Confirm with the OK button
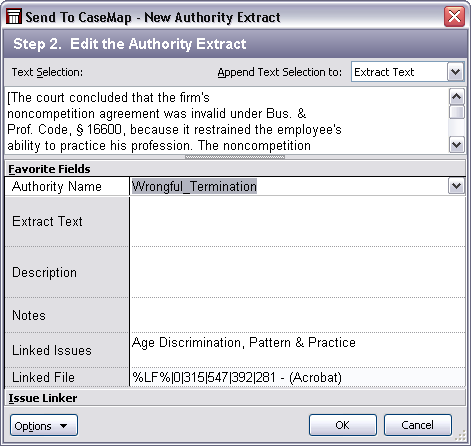Screen dimensions: 471x446 343,425
